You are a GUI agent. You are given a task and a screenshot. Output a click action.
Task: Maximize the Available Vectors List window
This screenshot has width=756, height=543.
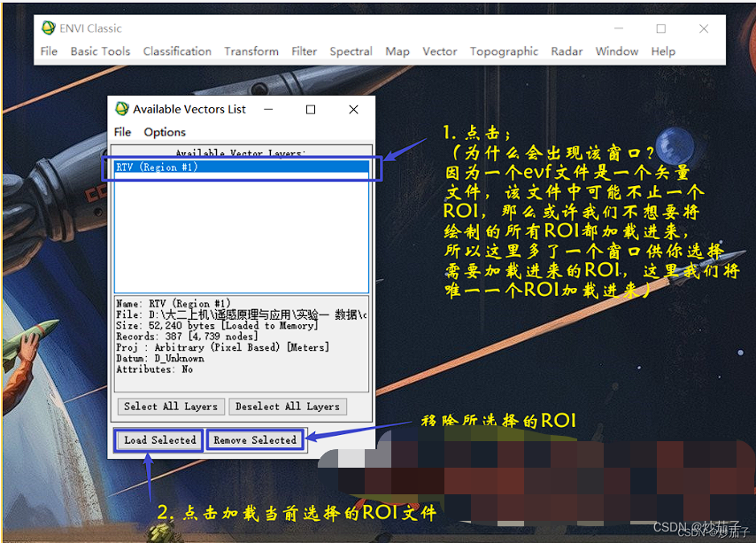(311, 110)
